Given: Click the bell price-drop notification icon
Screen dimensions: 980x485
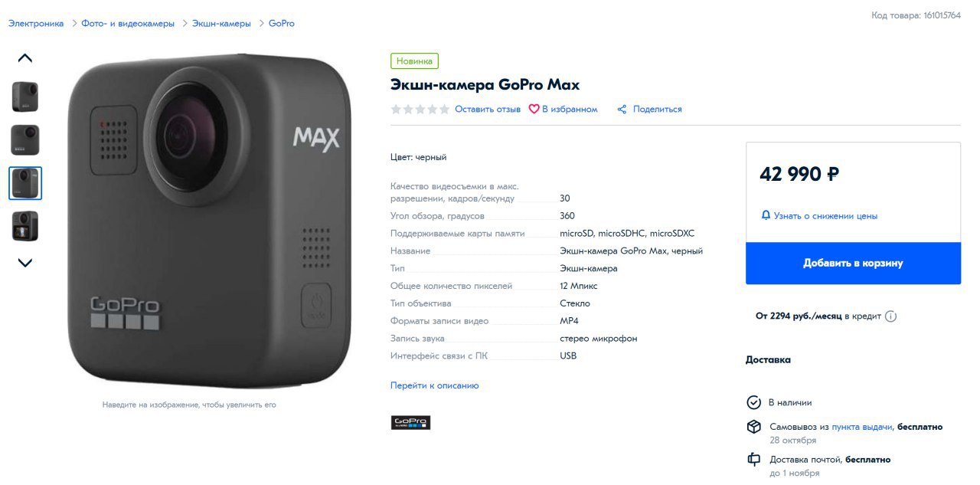Looking at the screenshot, I should click(x=766, y=215).
